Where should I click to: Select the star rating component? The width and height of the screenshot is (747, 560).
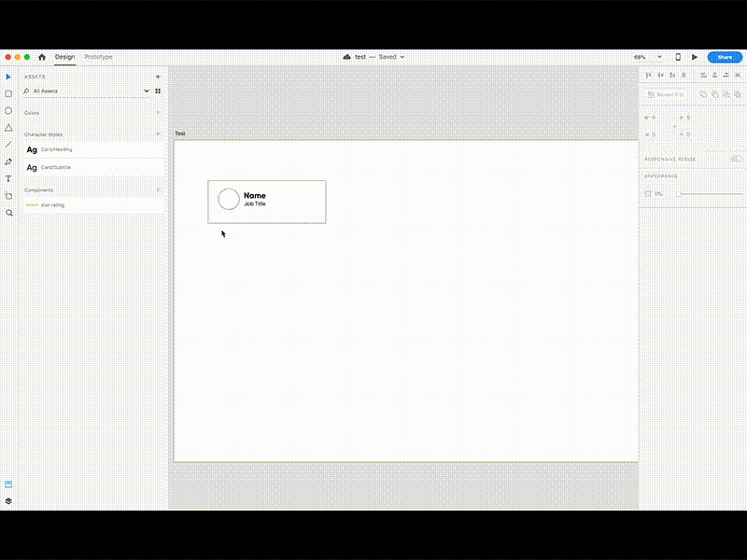[x=92, y=205]
